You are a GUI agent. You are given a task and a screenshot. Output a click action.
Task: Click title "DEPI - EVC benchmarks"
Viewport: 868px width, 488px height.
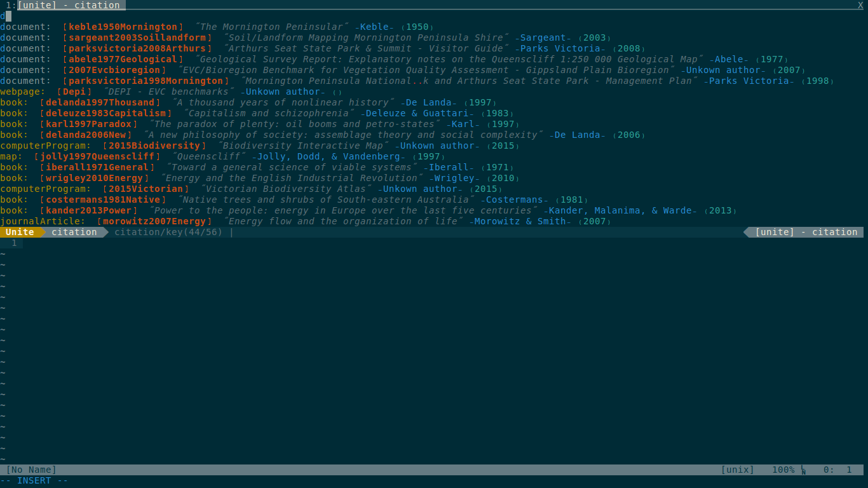[x=168, y=91]
